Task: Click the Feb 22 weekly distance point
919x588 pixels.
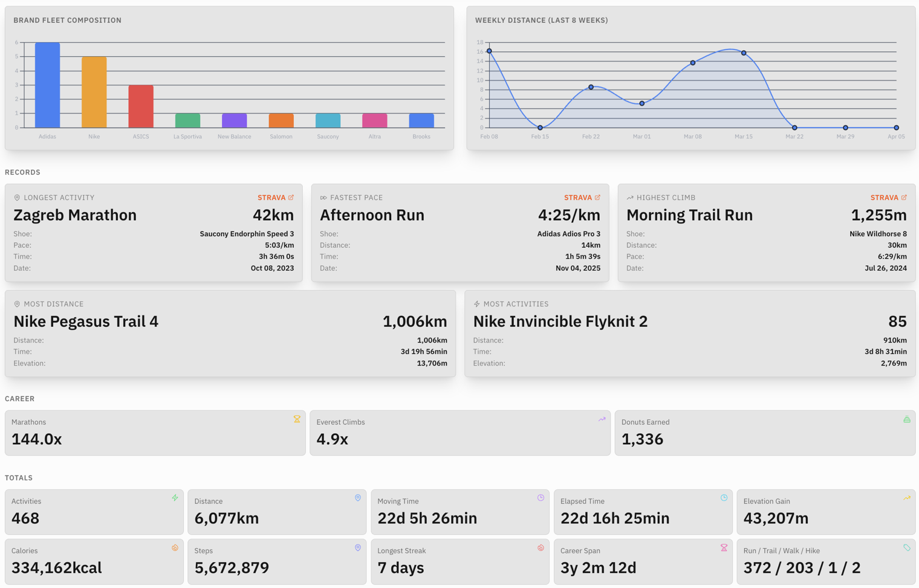Action: 591,87
